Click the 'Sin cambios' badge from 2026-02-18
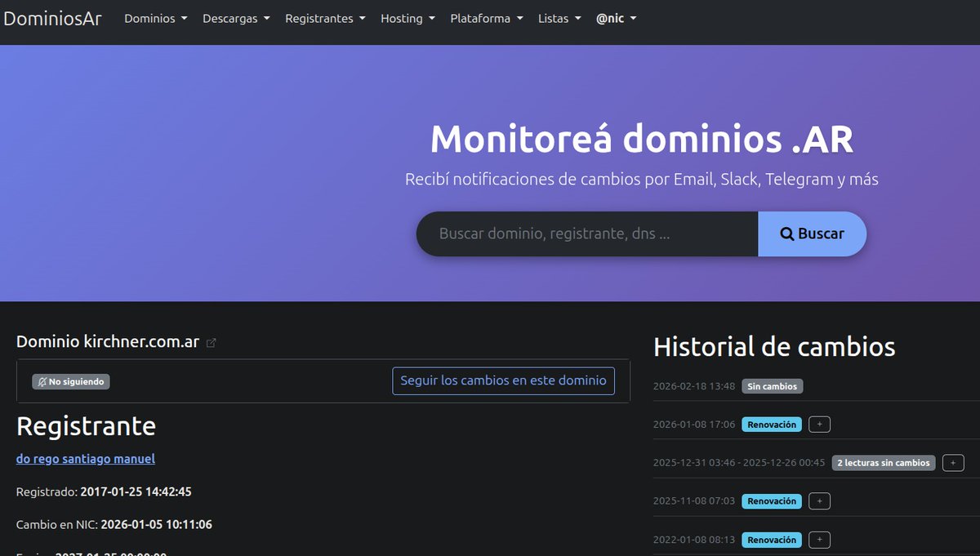 click(772, 386)
